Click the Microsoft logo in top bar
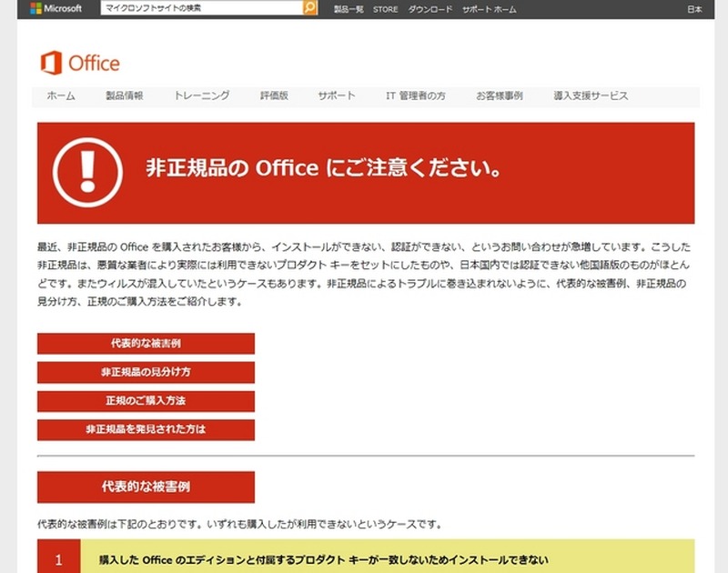This screenshot has height=573, width=728. point(56,8)
